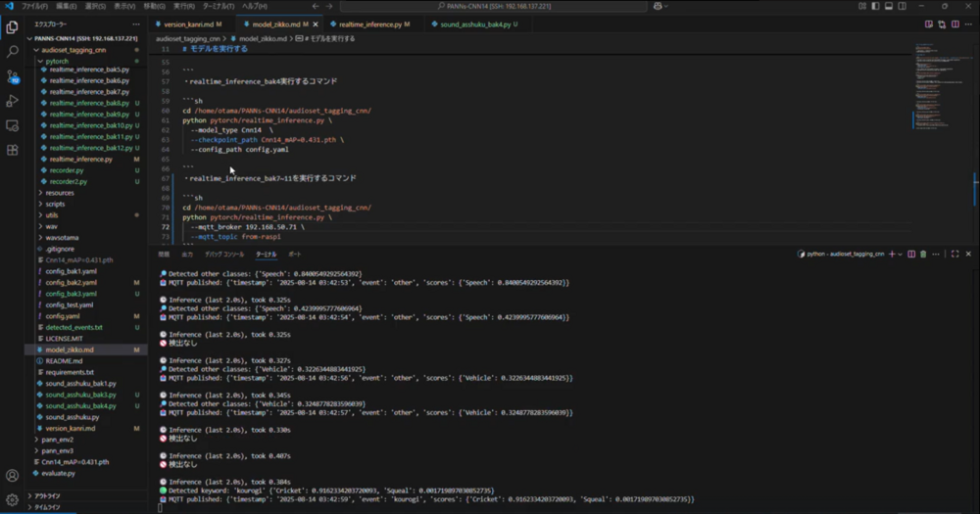Open markdown preview to the side icon
Image resolution: width=980 pixels, height=514 pixels.
pyautogui.click(x=929, y=24)
